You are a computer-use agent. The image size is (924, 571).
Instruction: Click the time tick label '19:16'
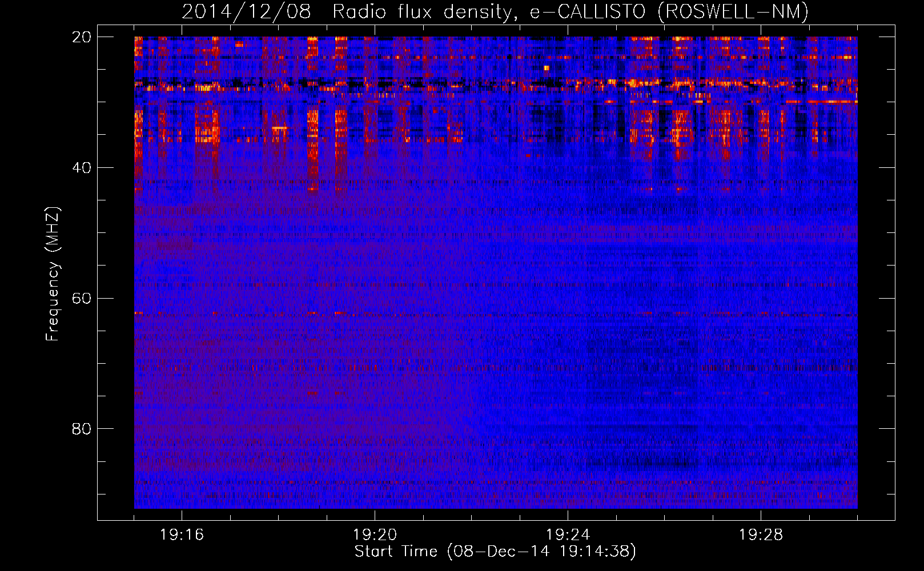tap(182, 534)
